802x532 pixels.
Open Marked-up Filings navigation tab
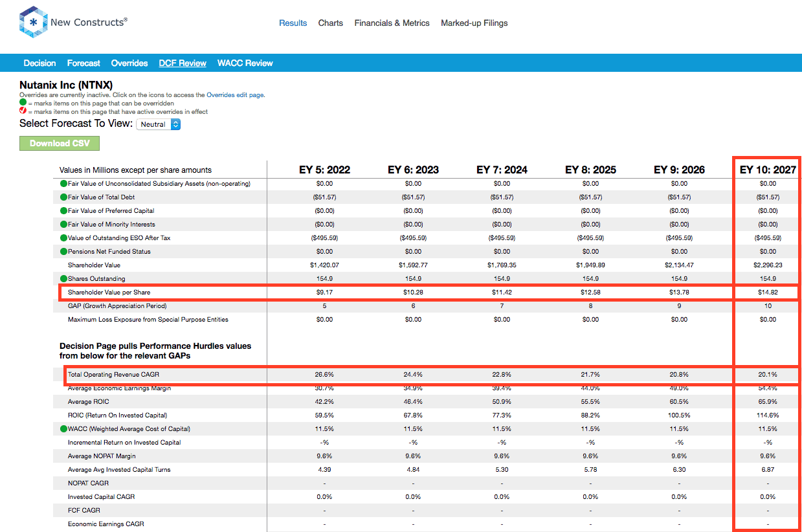tap(474, 23)
